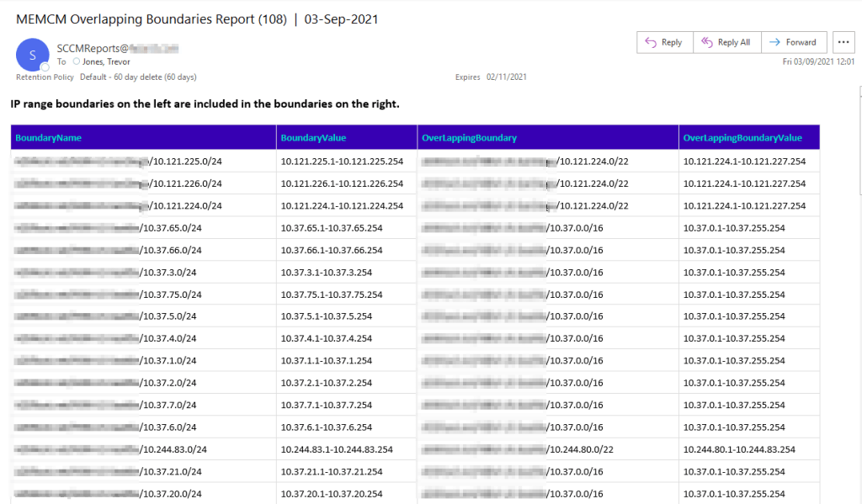
Task: Click the sender avatar circle with S
Action: [32, 55]
